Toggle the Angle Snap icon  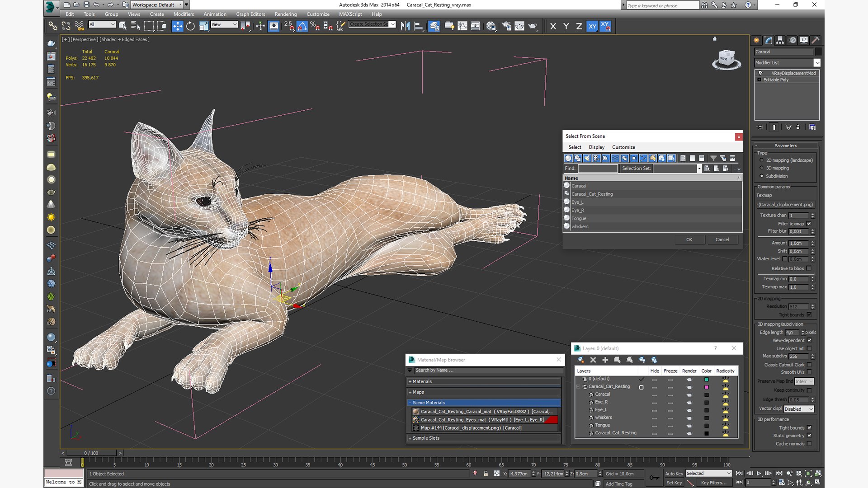tap(302, 26)
